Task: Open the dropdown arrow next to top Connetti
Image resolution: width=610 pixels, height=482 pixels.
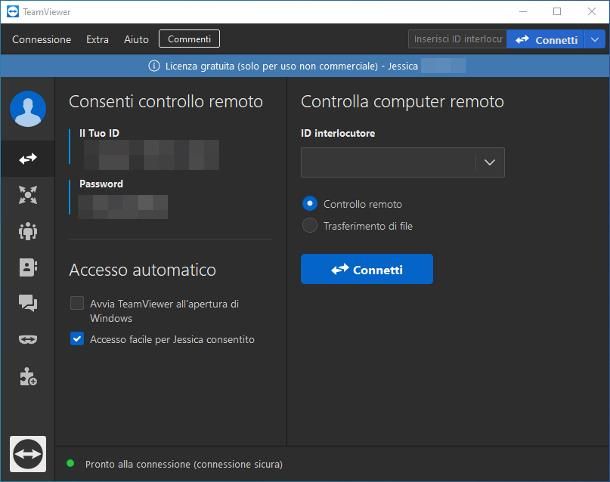Action: tap(594, 39)
